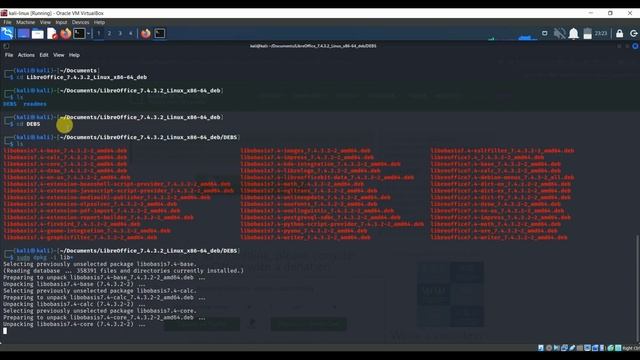Open the VirtualBox Devices menu
The image size is (640, 360).
coord(80,22)
